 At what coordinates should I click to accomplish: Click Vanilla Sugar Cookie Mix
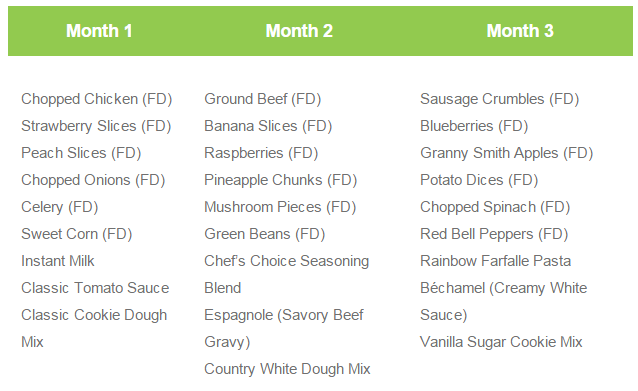pos(501,342)
